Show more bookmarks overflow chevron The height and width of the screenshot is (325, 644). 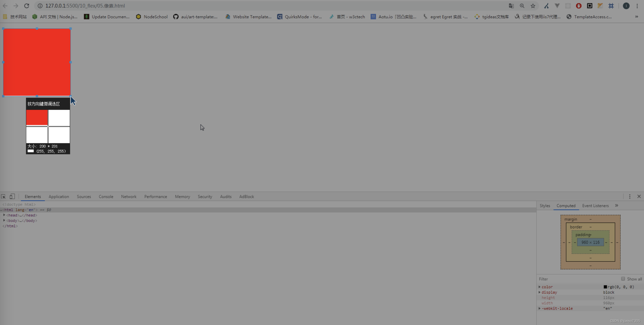637,17
